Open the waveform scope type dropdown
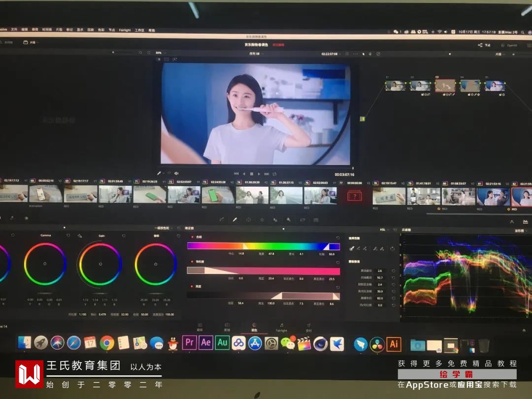The width and height of the screenshot is (532, 399). pyautogui.click(x=521, y=231)
